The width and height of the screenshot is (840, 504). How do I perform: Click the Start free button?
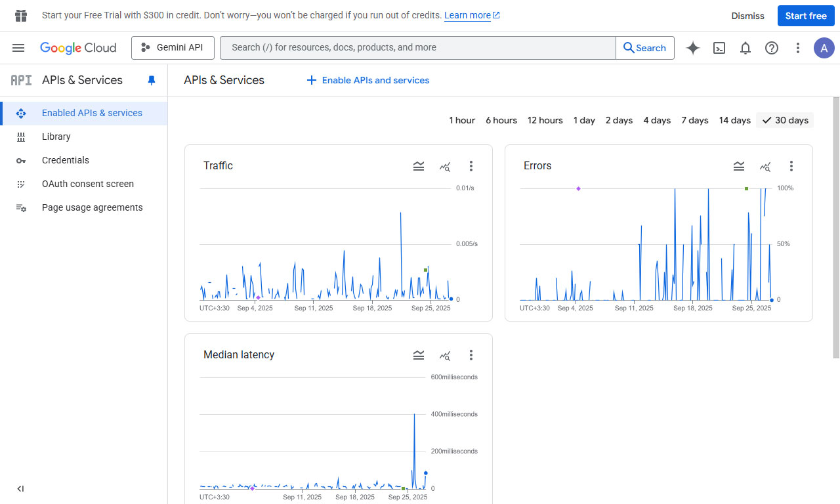tap(805, 16)
